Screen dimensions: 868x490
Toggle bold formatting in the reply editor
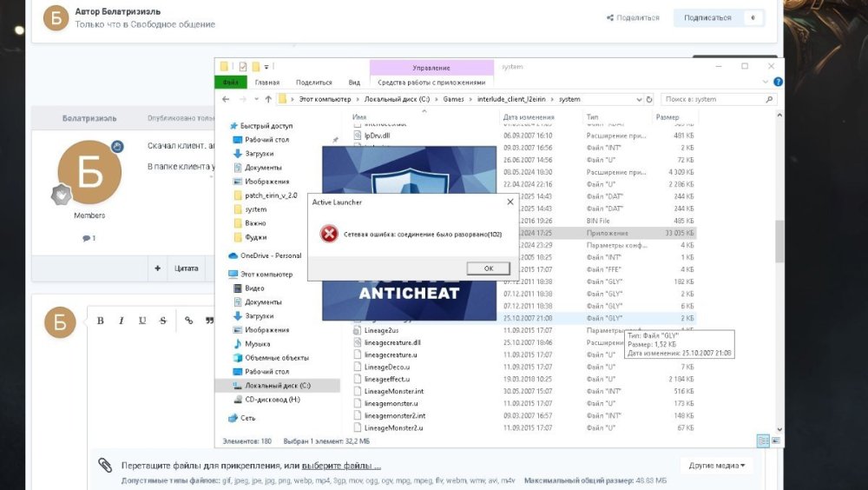click(x=101, y=321)
